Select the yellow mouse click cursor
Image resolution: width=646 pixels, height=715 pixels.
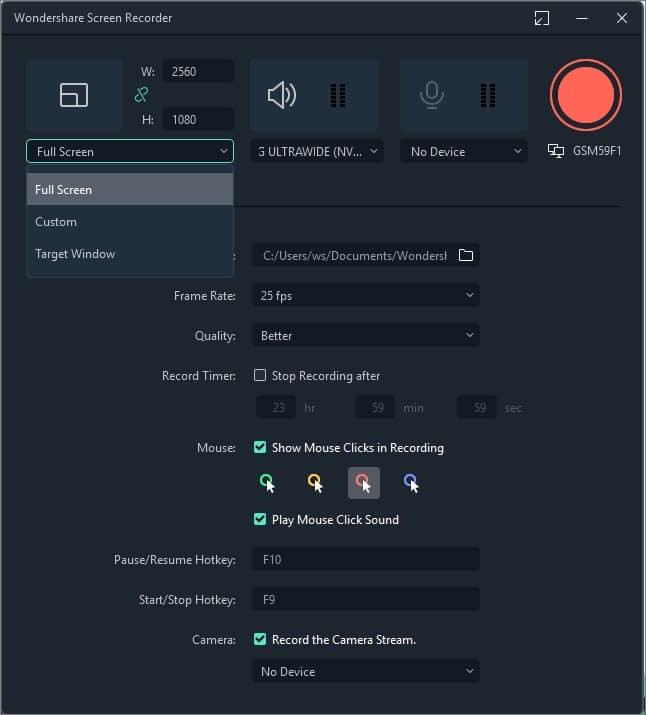pyautogui.click(x=315, y=483)
